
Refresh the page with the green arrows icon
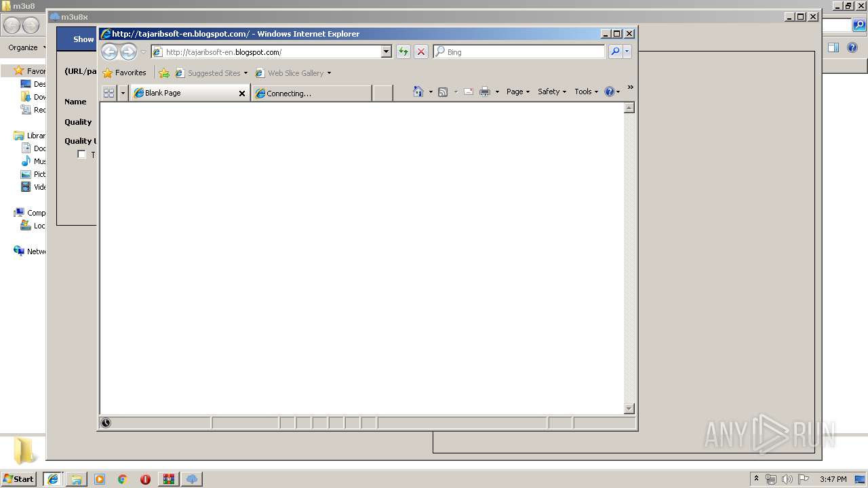click(403, 52)
